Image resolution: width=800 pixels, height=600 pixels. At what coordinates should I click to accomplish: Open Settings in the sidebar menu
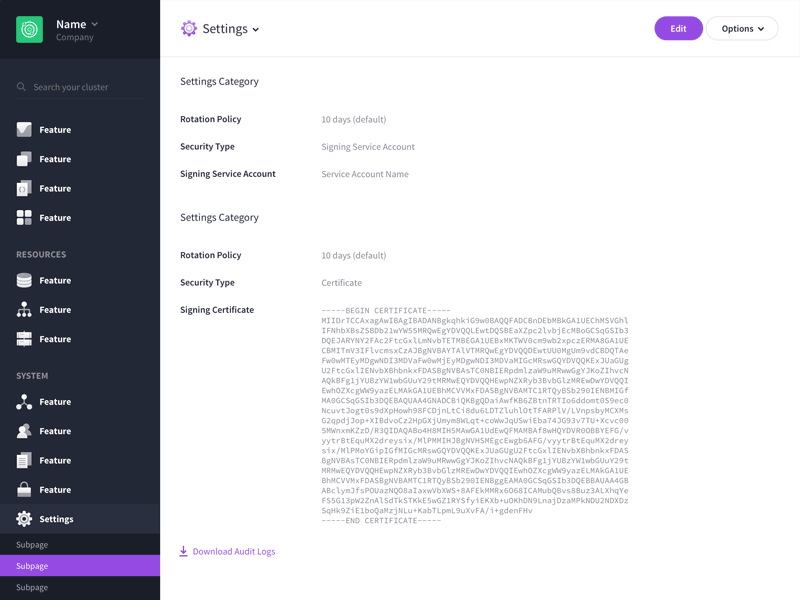(x=56, y=519)
